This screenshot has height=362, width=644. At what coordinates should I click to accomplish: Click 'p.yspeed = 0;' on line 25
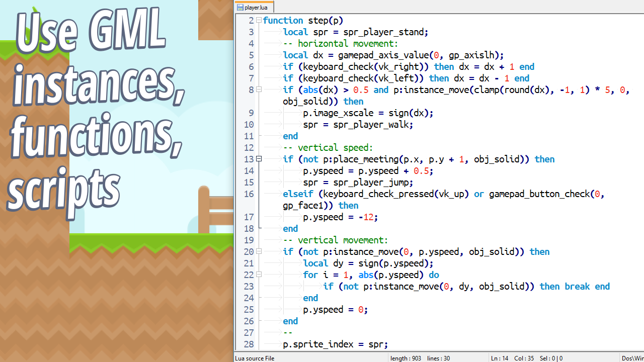coord(336,310)
